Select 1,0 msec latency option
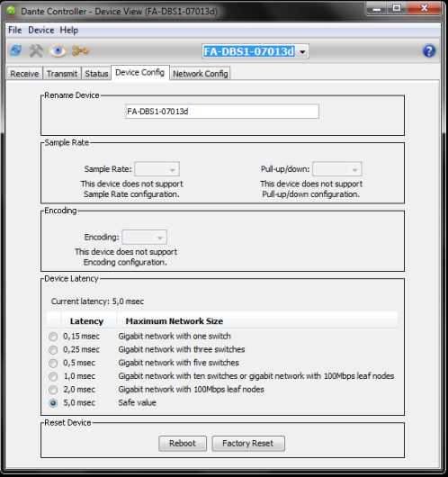Viewport: 448px width, 477px height. pyautogui.click(x=53, y=376)
